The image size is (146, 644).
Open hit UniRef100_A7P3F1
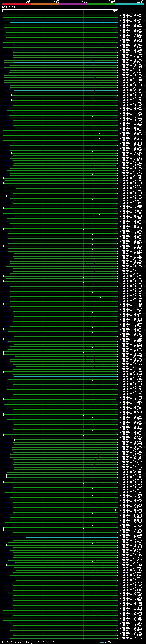131,70
